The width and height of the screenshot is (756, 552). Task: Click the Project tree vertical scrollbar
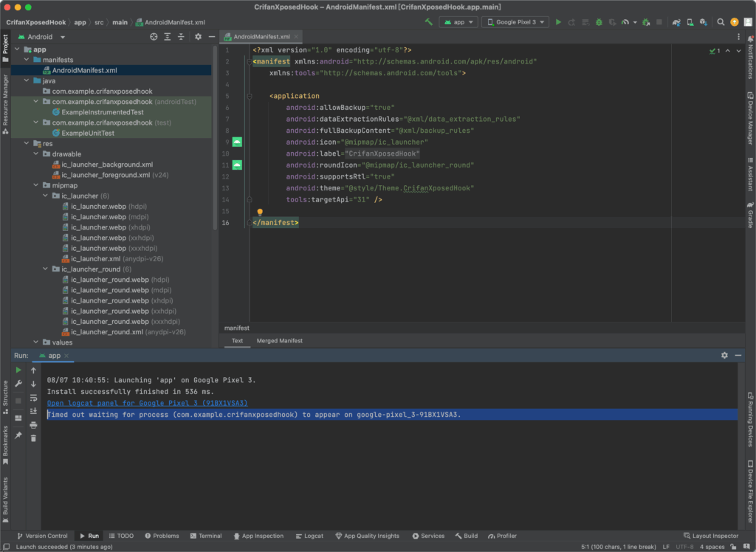pos(215,137)
